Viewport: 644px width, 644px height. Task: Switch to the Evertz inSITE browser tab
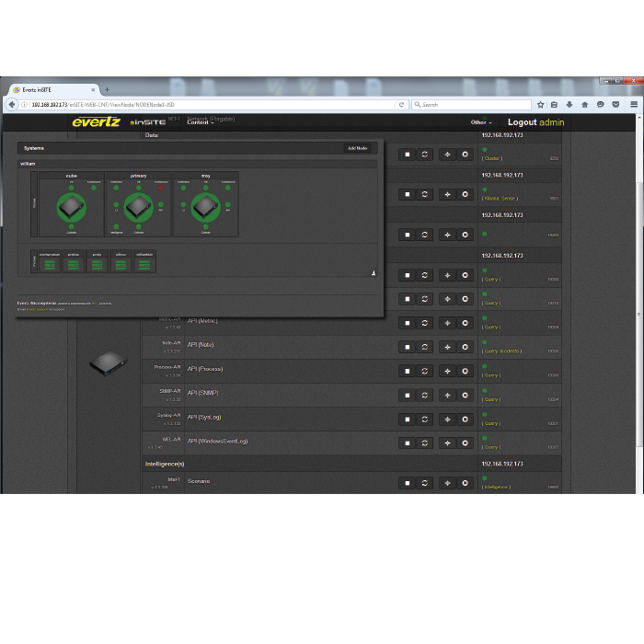[x=53, y=89]
